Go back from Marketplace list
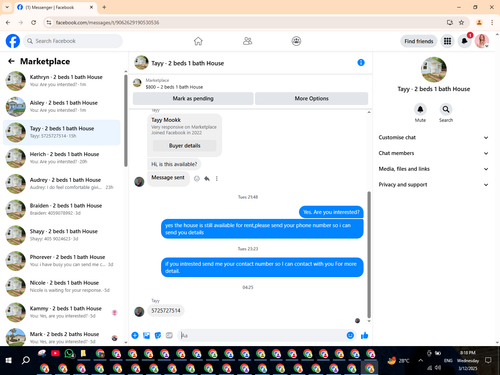The height and width of the screenshot is (375, 500). (x=11, y=61)
